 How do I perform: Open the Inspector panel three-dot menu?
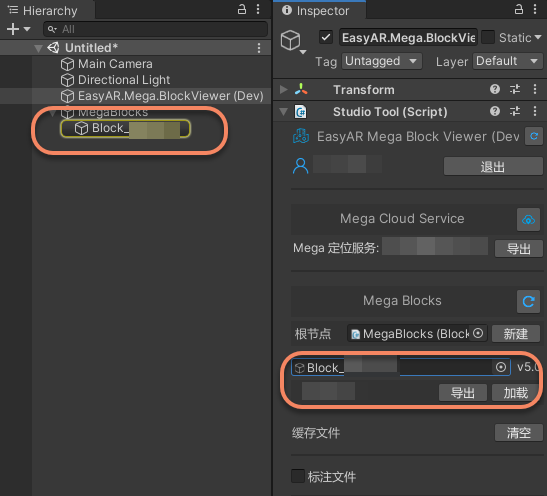[x=535, y=9]
